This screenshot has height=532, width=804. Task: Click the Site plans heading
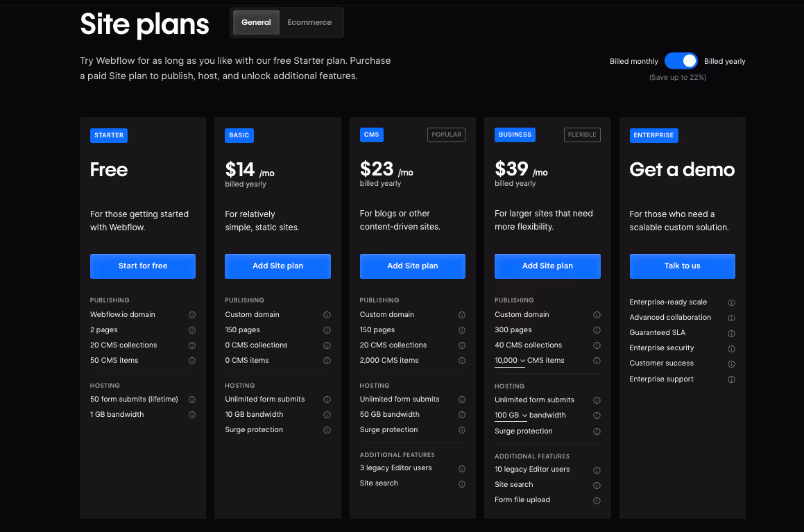144,24
